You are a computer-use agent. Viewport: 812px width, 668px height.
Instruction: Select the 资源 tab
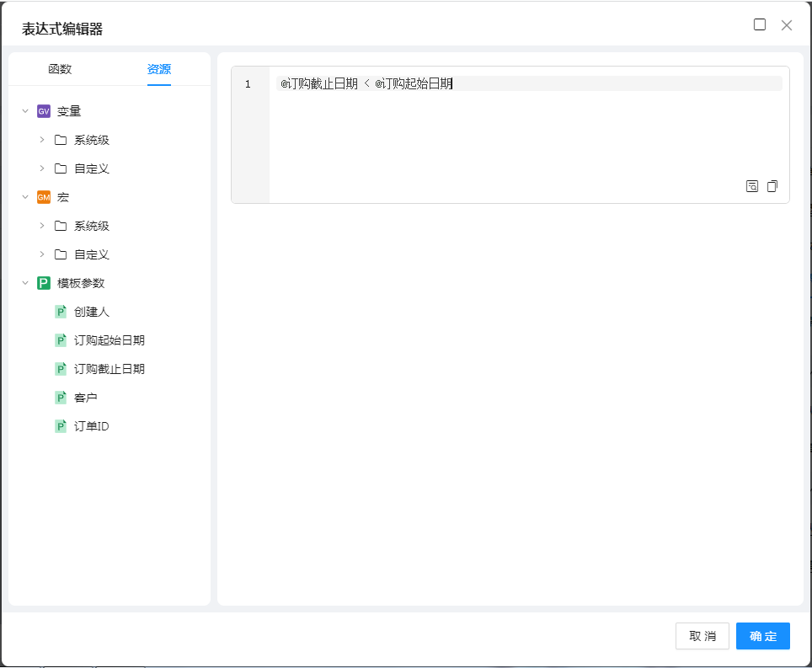point(159,69)
